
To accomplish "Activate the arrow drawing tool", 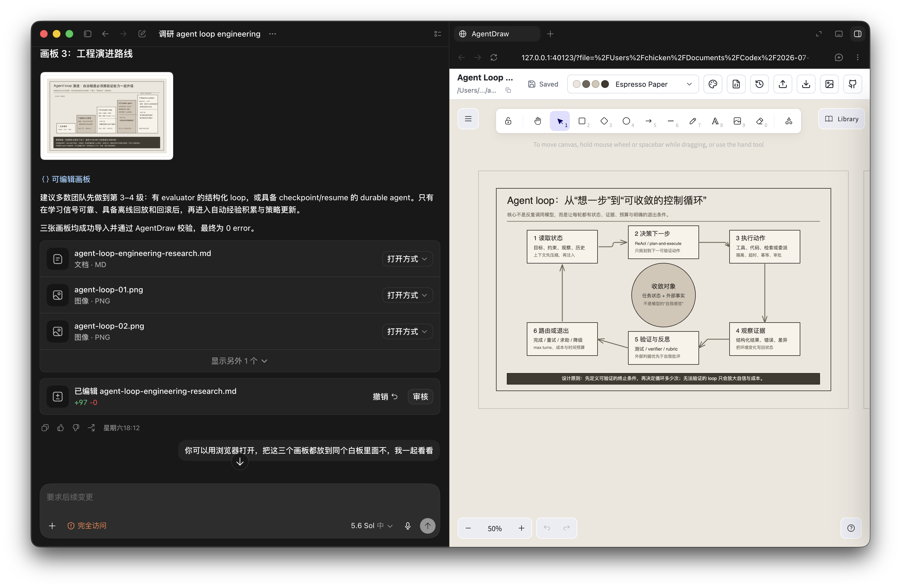I will point(649,121).
